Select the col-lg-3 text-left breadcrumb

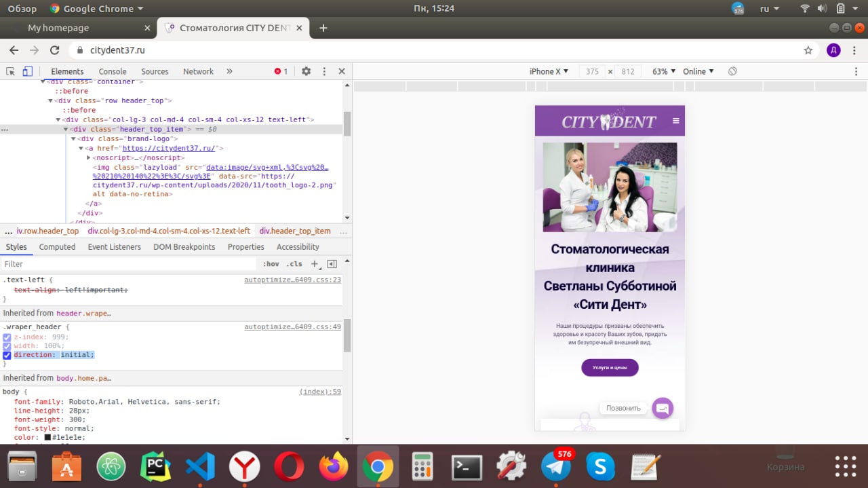169,231
